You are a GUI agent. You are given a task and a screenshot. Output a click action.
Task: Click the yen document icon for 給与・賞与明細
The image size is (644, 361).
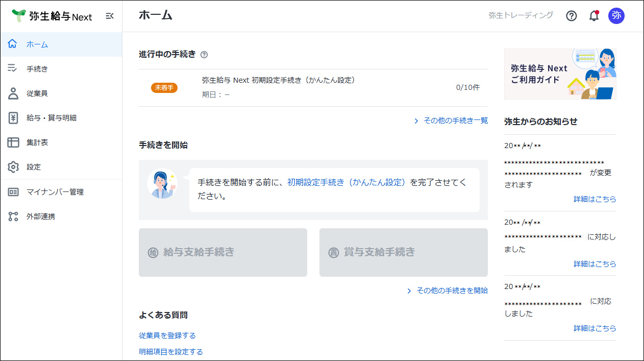[13, 118]
